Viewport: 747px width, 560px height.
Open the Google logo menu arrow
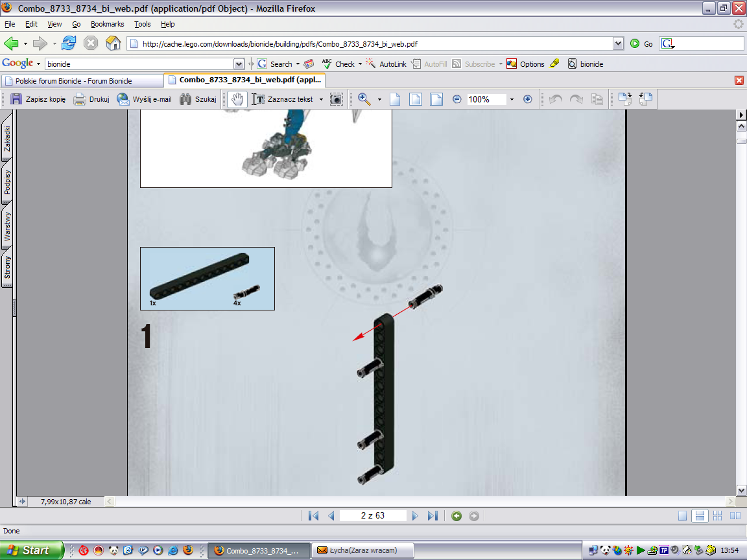(x=39, y=64)
